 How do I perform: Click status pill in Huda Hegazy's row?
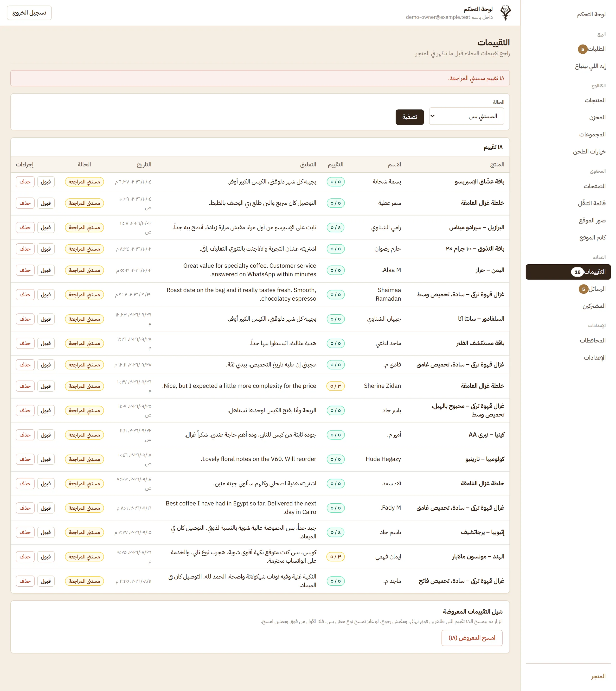pyautogui.click(x=84, y=459)
